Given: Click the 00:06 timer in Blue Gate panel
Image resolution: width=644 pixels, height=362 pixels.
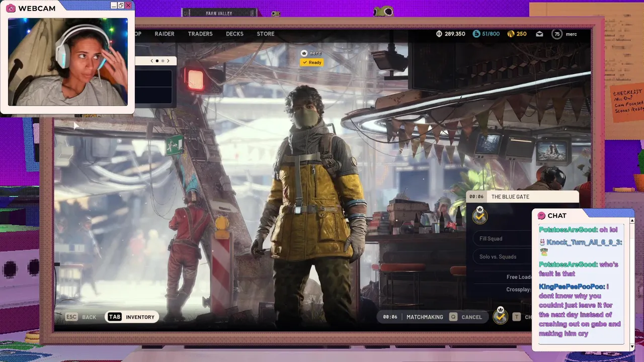Looking at the screenshot, I should click(x=476, y=197).
